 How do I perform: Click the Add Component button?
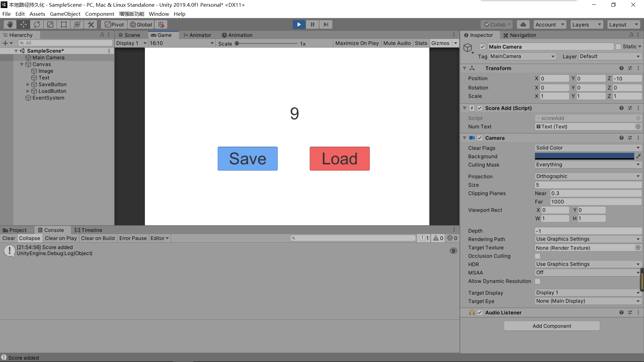coord(551,326)
